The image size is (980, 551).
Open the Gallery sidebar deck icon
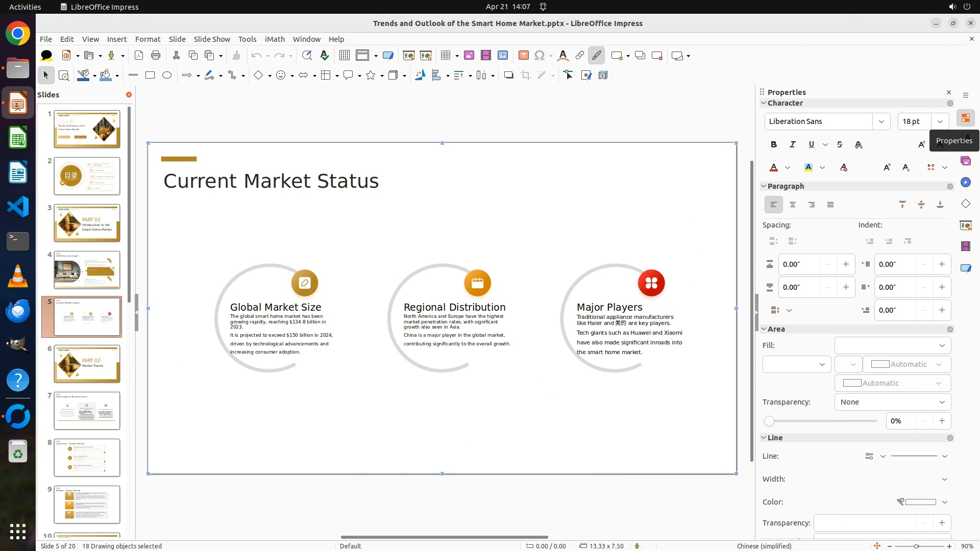[x=965, y=161]
